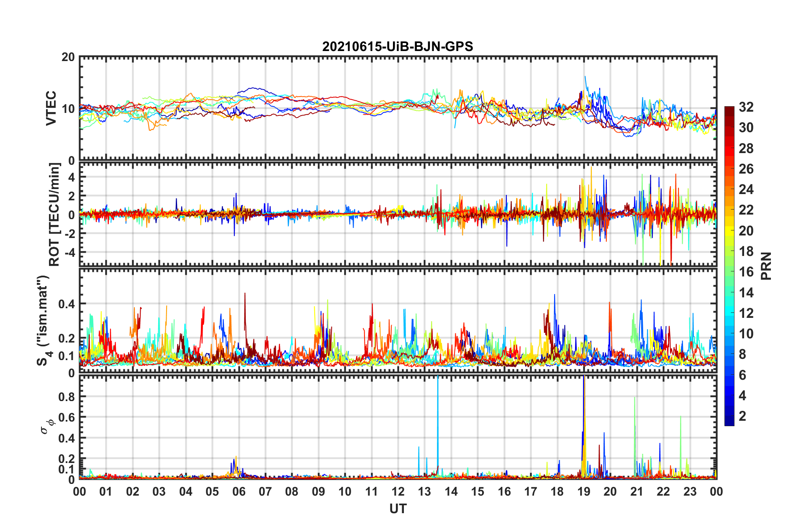This screenshot has height=532, width=796.
Task: Click the S4 tick label 0.2
Action: pos(67,338)
